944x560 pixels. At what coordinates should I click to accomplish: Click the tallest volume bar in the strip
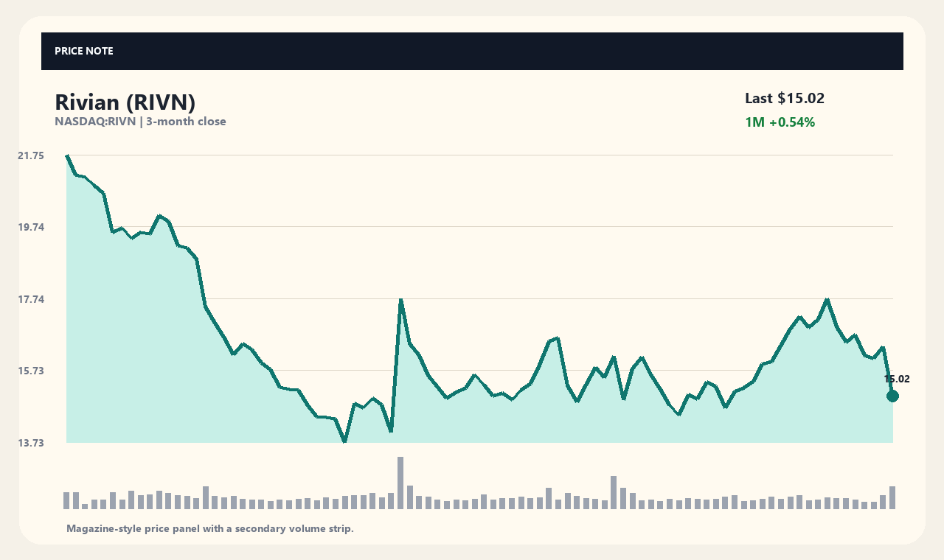coord(400,483)
